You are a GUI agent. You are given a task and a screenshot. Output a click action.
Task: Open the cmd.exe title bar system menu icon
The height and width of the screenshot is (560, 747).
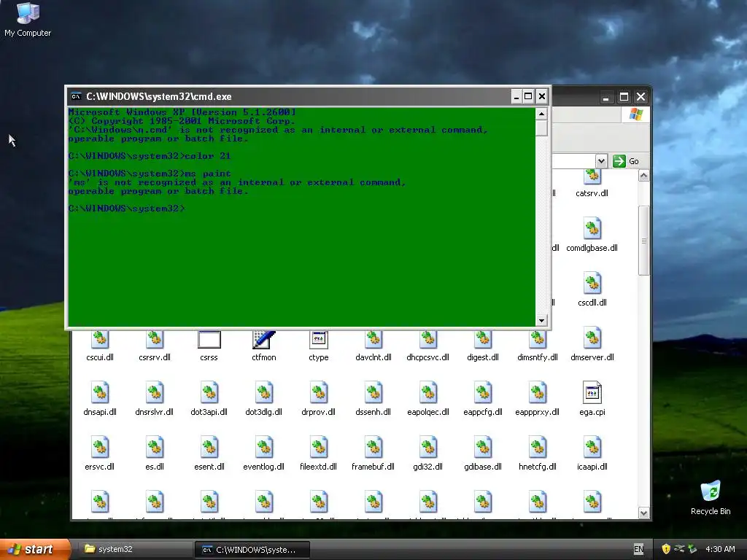pos(76,97)
